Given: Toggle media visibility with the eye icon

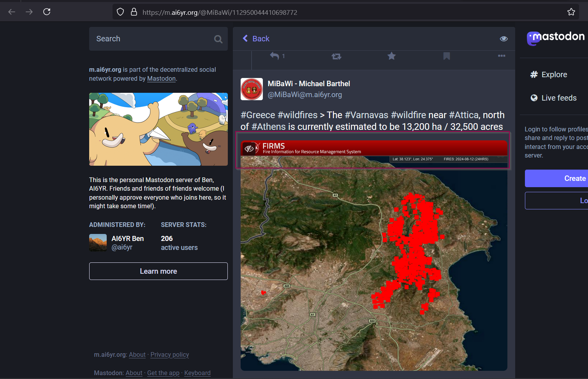Looking at the screenshot, I should click(x=504, y=39).
